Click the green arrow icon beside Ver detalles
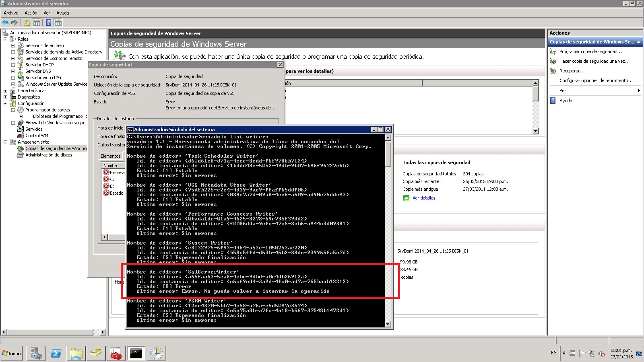 406,198
